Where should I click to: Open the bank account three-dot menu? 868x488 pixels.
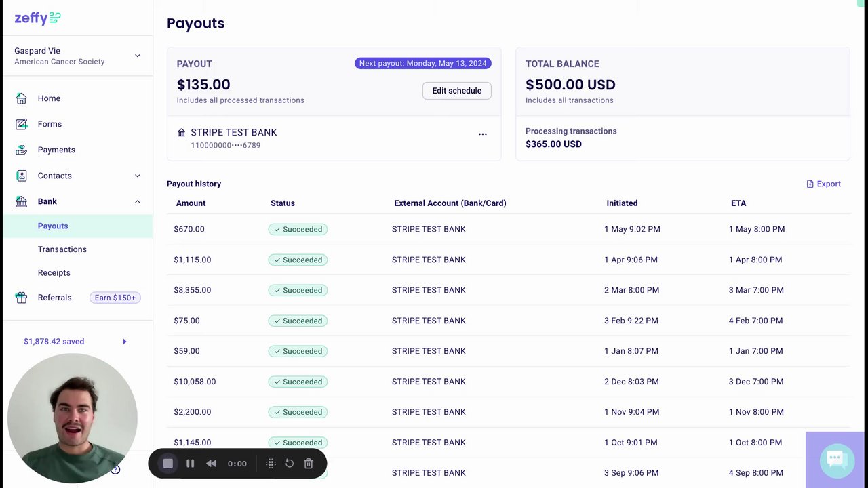483,134
